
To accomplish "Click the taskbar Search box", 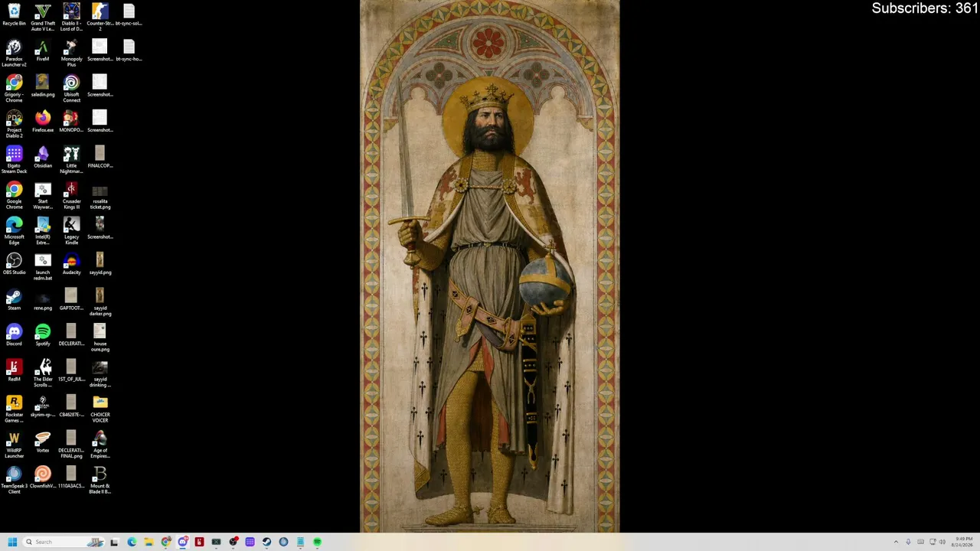I will pos(63,542).
